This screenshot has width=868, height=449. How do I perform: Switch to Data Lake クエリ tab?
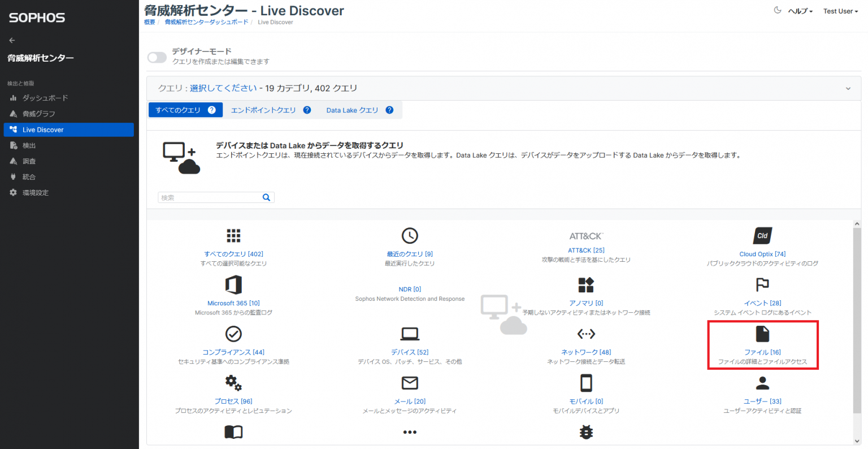352,110
